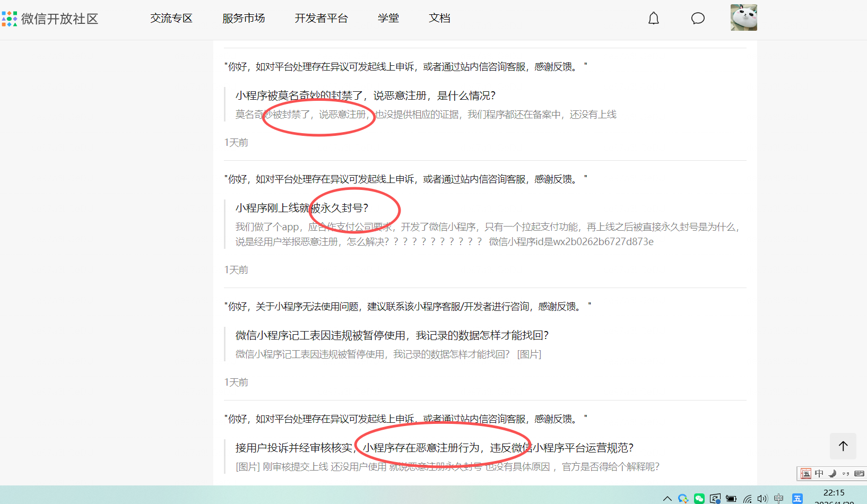This screenshot has width=867, height=504.
Task: Open the 开发者平台 nav item
Action: tap(322, 19)
